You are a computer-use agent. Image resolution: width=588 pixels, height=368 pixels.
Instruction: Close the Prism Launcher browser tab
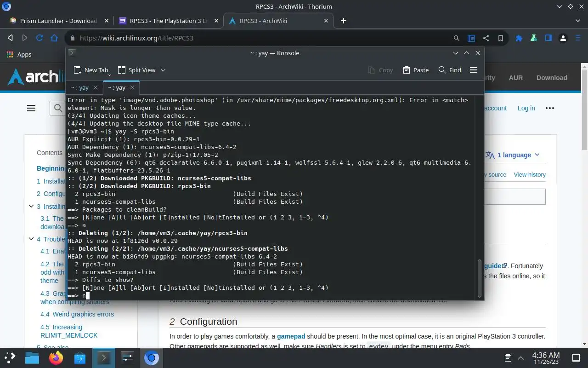tap(107, 21)
